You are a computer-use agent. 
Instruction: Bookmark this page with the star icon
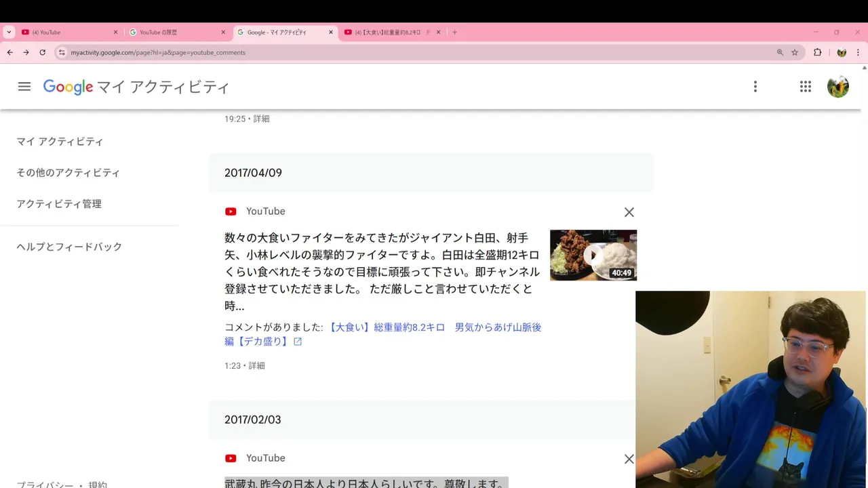pos(795,52)
